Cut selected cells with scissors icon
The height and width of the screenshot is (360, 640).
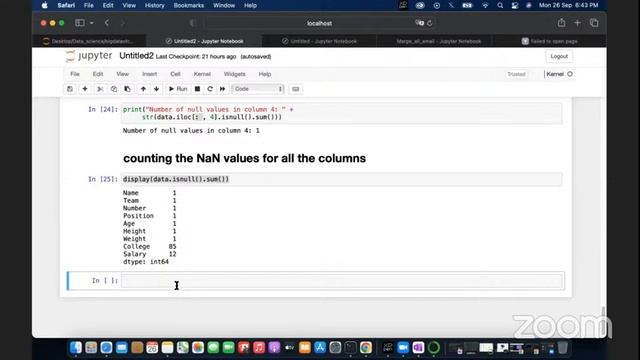coord(100,89)
